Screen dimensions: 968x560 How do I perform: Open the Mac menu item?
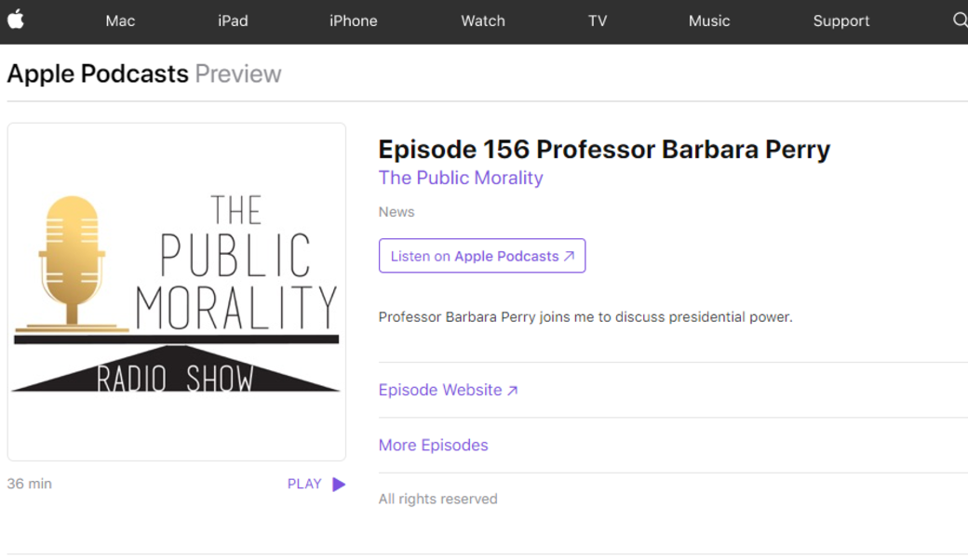tap(120, 21)
